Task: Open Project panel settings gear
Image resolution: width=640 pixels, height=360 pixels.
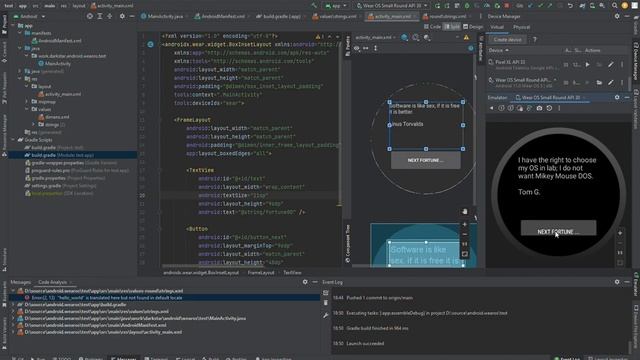Action: click(x=122, y=16)
